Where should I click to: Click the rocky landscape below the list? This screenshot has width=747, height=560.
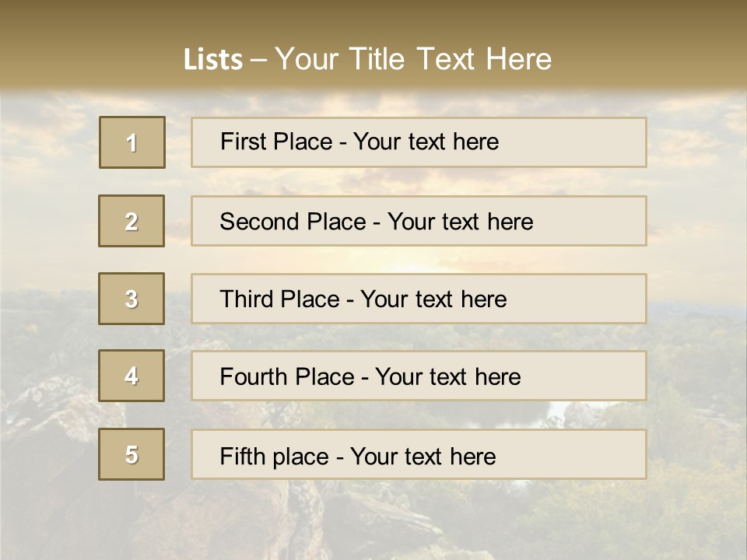tap(373, 521)
